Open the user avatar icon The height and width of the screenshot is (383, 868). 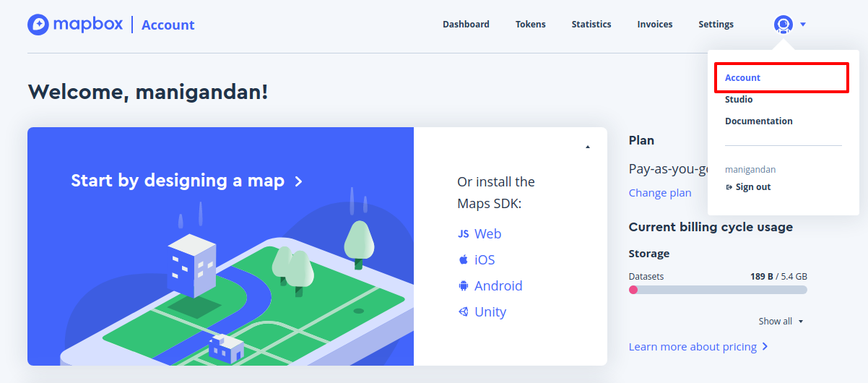point(784,25)
